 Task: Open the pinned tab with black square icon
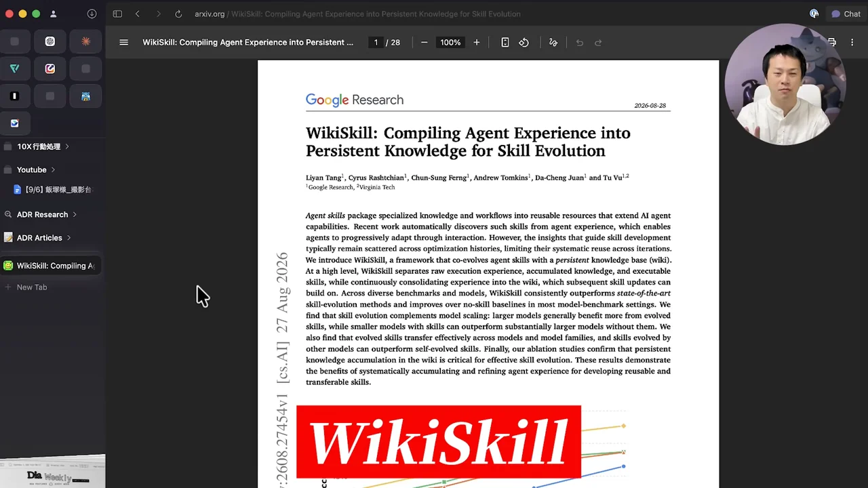[14, 96]
